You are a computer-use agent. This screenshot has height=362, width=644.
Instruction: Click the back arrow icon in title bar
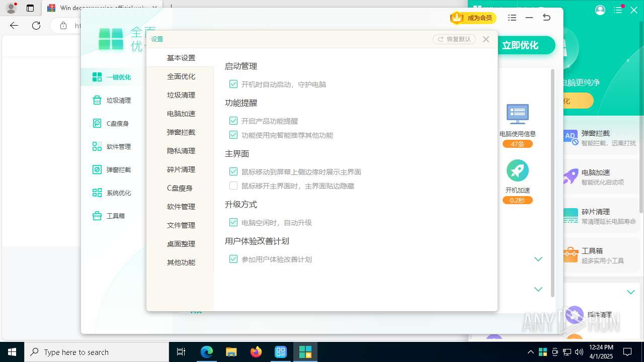tap(546, 18)
